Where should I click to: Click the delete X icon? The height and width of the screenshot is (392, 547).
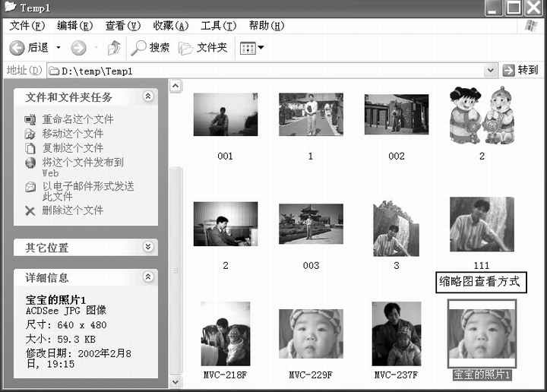click(x=30, y=210)
